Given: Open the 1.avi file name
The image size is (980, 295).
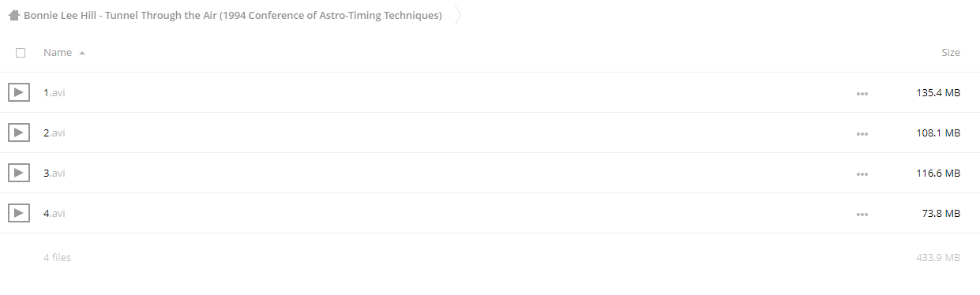Looking at the screenshot, I should [54, 93].
